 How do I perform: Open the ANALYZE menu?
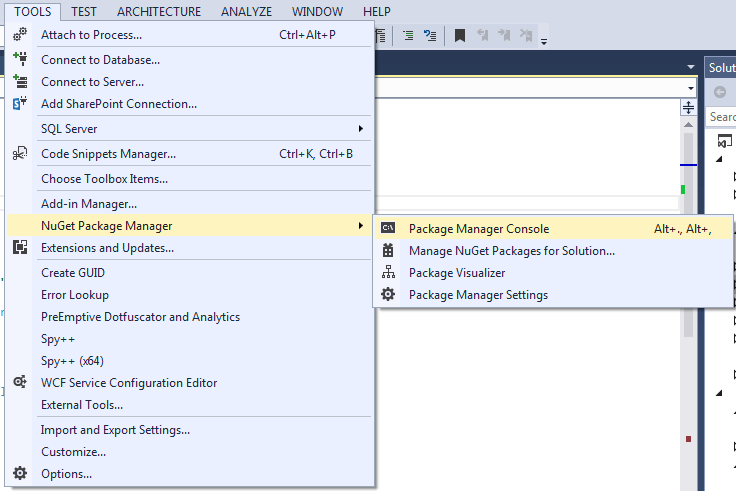246,11
